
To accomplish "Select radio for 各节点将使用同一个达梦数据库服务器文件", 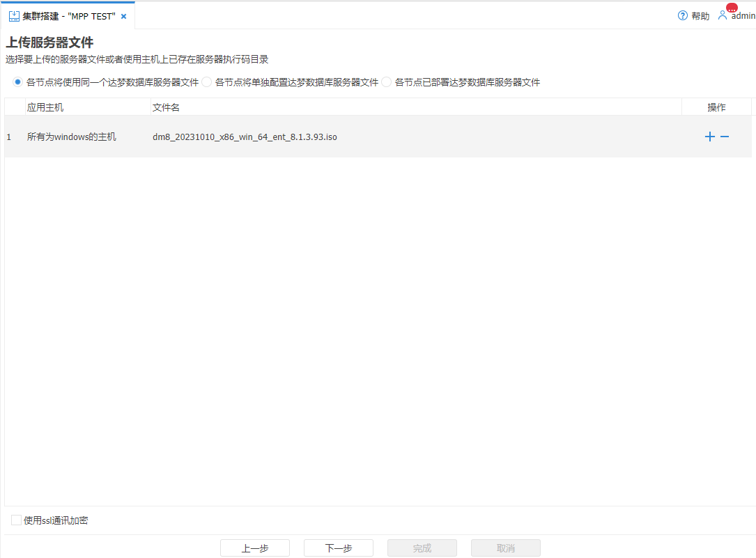I will point(17,82).
